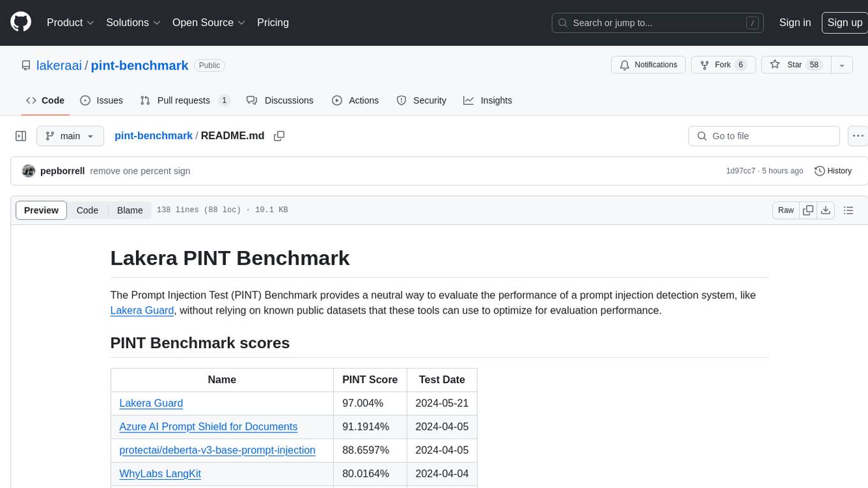Open the Raw file view

pos(786,210)
